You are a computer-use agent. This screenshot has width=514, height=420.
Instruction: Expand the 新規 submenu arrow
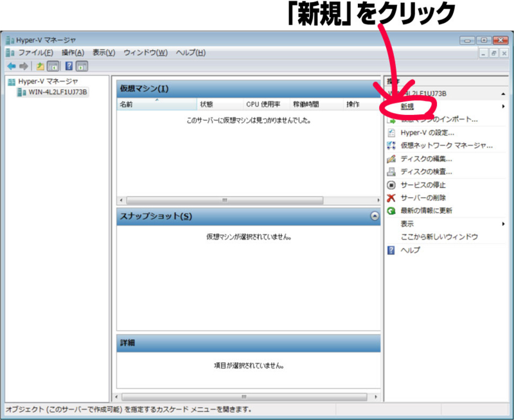pos(505,106)
